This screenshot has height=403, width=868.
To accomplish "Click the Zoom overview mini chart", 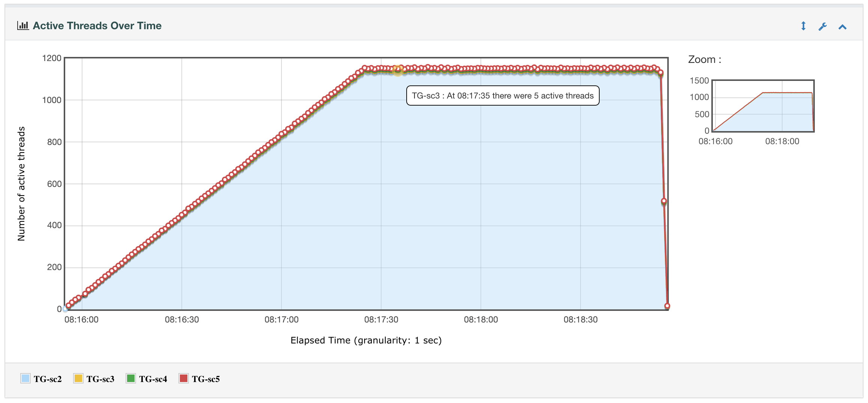I will click(x=763, y=106).
